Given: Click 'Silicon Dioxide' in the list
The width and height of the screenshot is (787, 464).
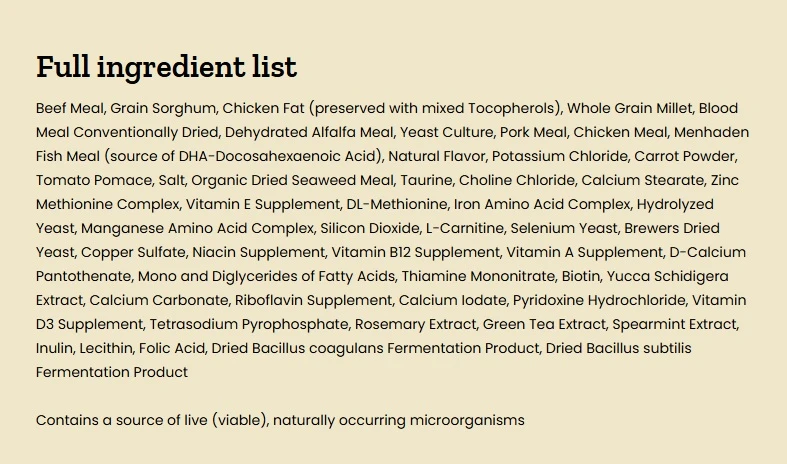Looking at the screenshot, I should tap(370, 228).
